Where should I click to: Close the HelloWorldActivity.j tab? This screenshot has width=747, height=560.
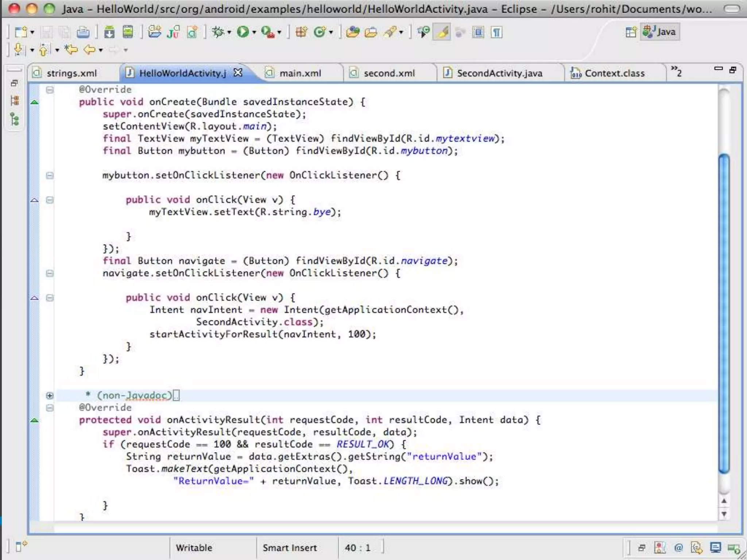[x=238, y=73]
